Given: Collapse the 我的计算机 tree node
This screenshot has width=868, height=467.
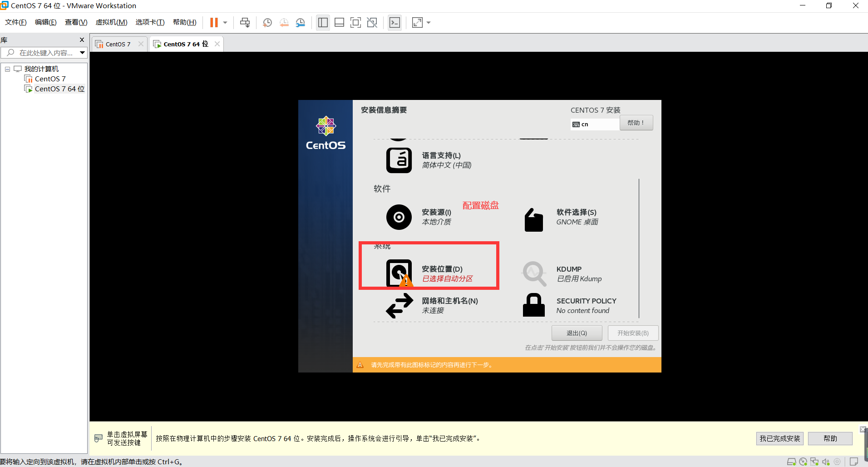Looking at the screenshot, I should (x=8, y=69).
